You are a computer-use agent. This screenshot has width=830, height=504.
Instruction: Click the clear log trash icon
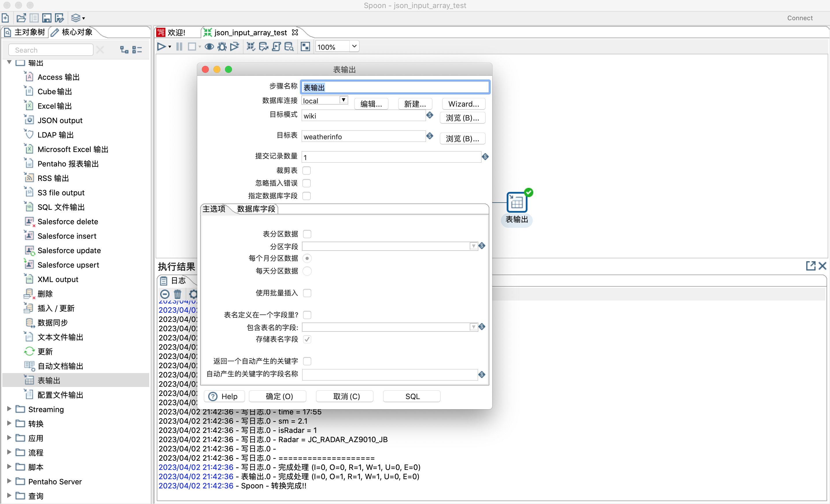click(178, 294)
